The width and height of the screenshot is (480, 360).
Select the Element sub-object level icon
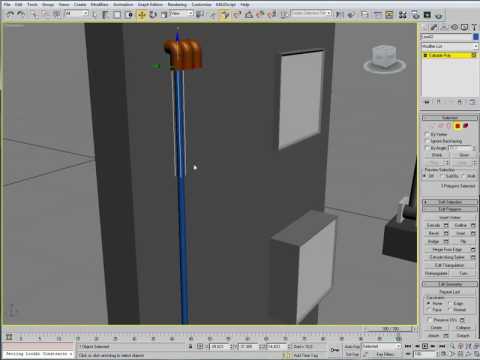click(466, 126)
